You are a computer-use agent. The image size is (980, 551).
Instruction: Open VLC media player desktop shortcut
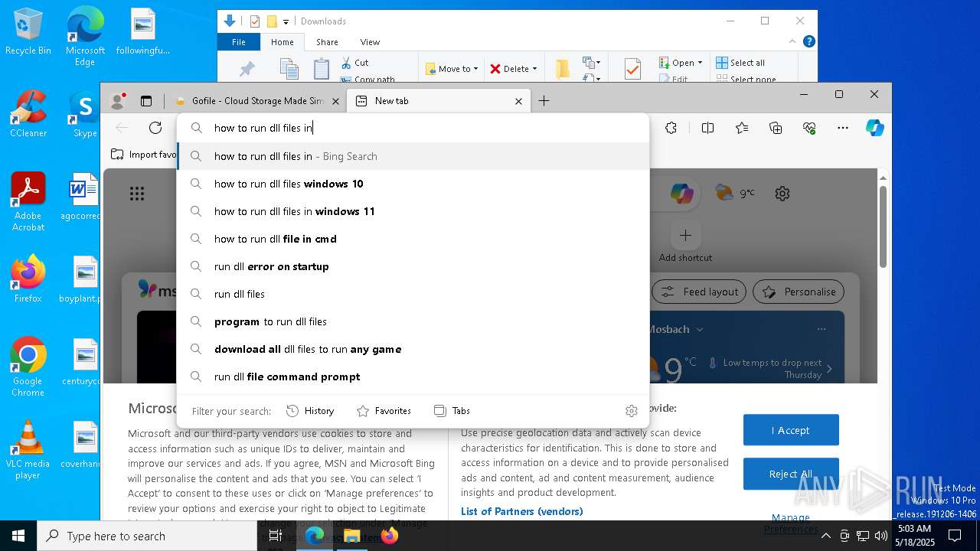click(x=28, y=450)
